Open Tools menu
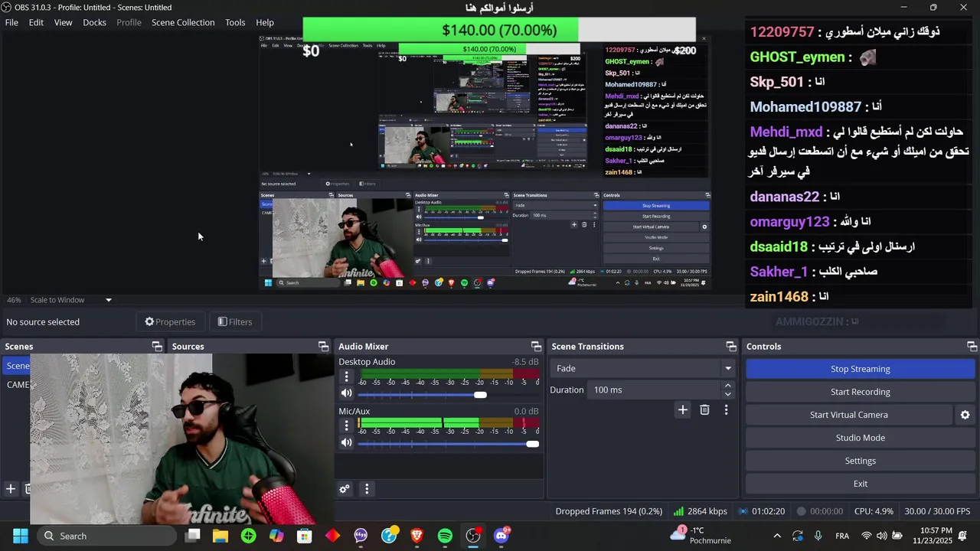This screenshot has width=980, height=551. click(x=235, y=22)
